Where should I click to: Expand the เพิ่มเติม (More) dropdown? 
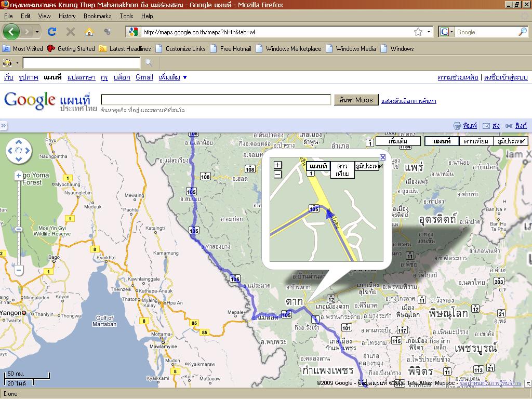tap(172, 77)
